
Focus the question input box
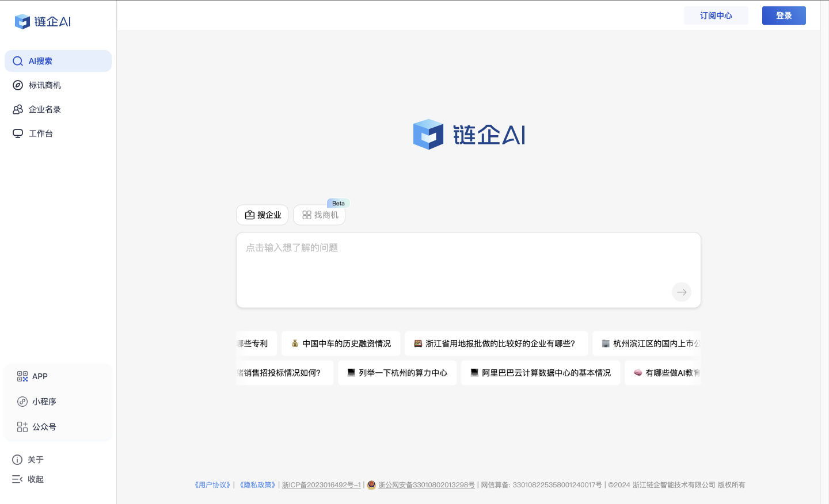(469, 270)
